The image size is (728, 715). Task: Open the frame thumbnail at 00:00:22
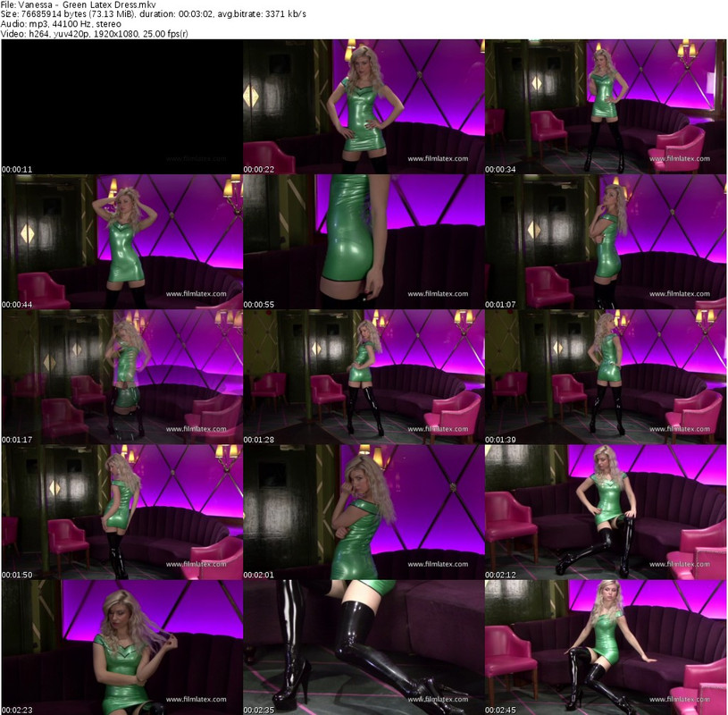[x=364, y=107]
